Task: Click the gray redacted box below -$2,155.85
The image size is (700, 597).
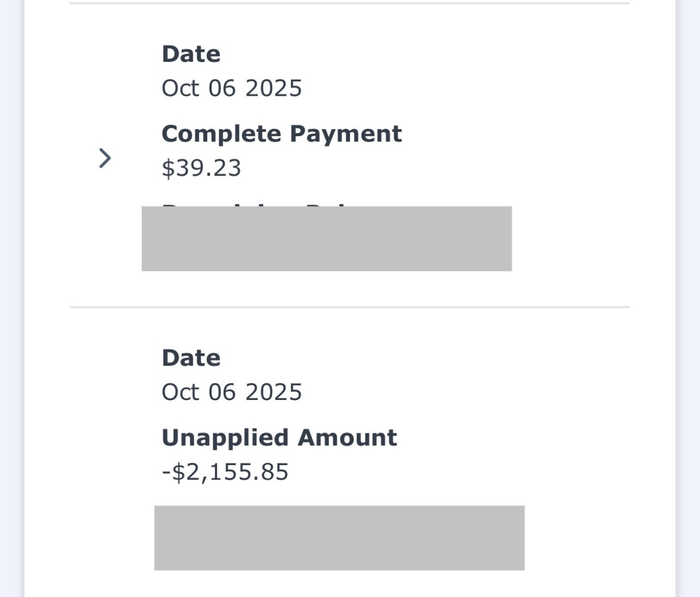Action: (339, 538)
